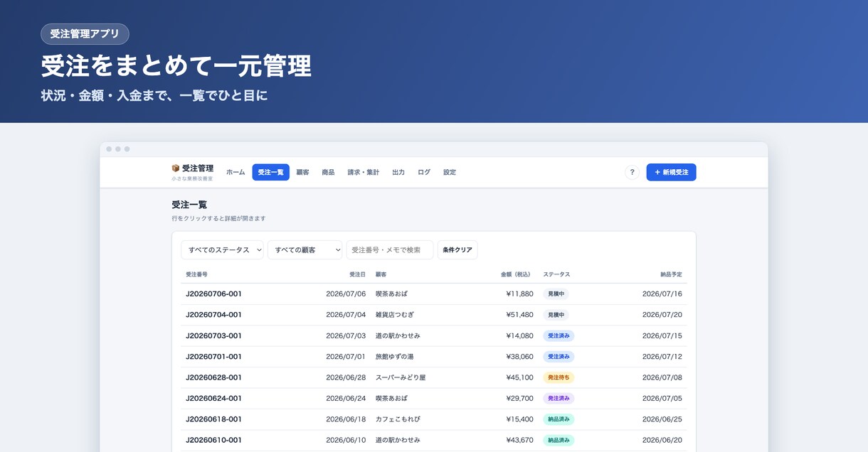Click the 納品予定 column header

pyautogui.click(x=671, y=274)
